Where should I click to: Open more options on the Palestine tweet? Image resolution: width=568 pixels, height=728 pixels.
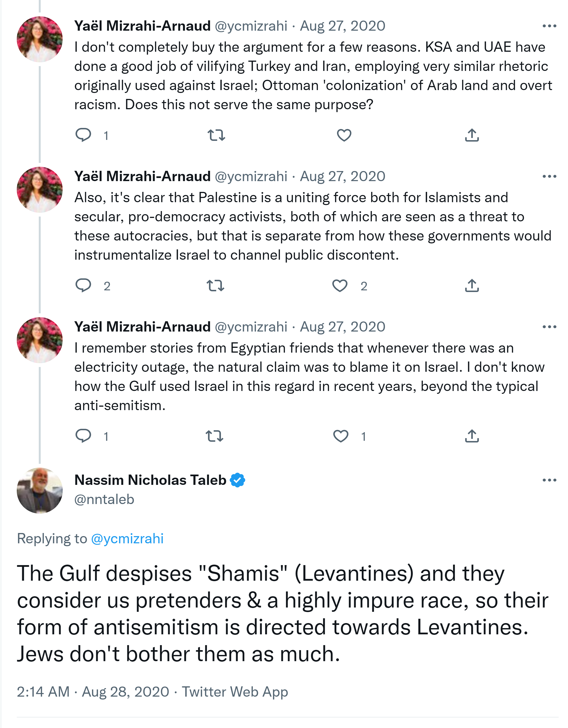549,176
